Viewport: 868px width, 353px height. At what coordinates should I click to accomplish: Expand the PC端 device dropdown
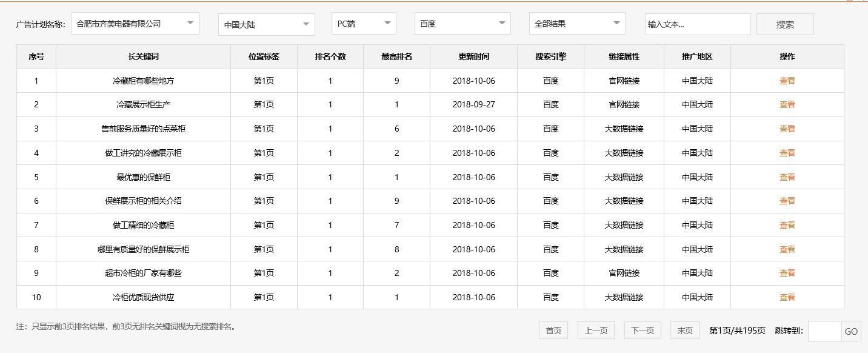click(x=364, y=22)
